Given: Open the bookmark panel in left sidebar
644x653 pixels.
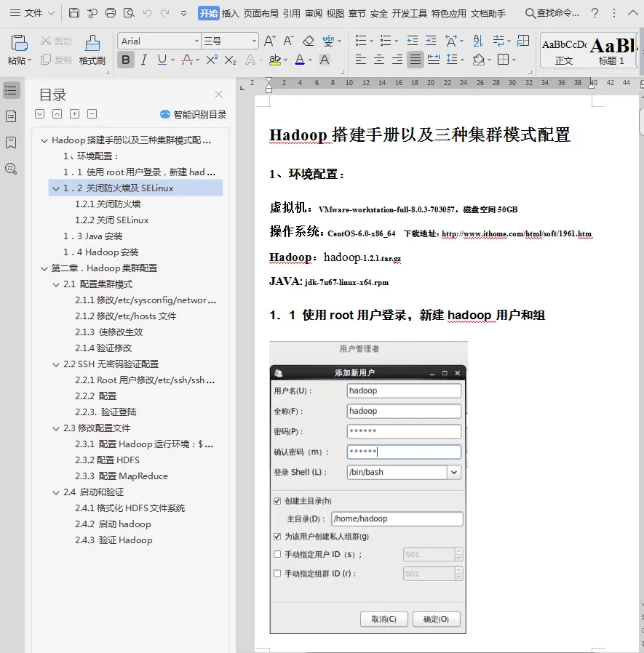Looking at the screenshot, I should point(11,143).
